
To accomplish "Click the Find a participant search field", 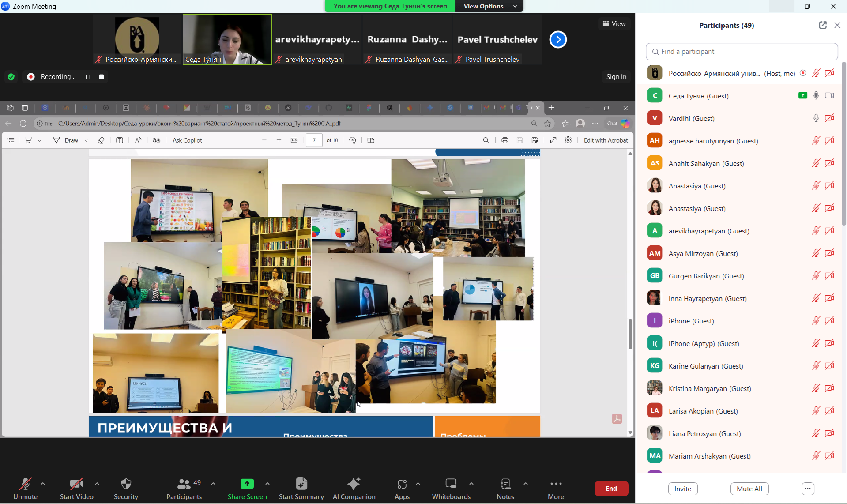I will pyautogui.click(x=742, y=52).
